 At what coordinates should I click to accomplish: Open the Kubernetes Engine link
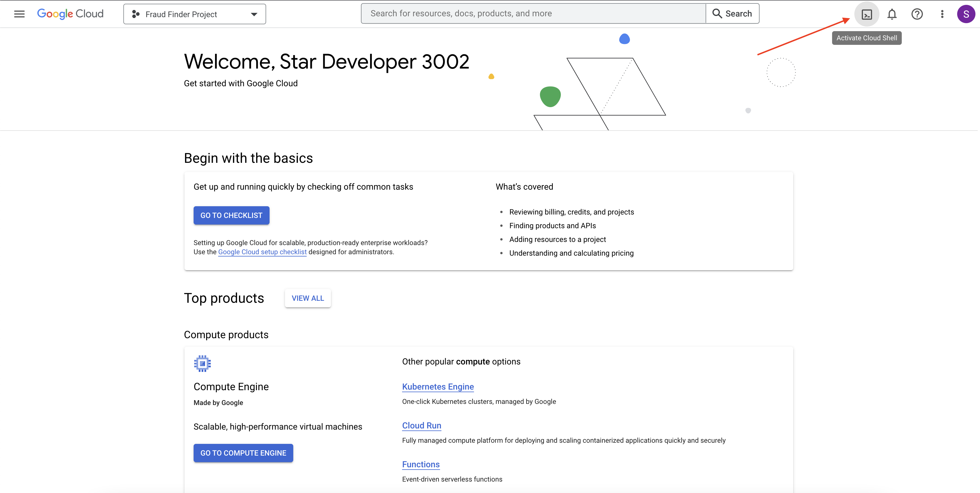[438, 387]
